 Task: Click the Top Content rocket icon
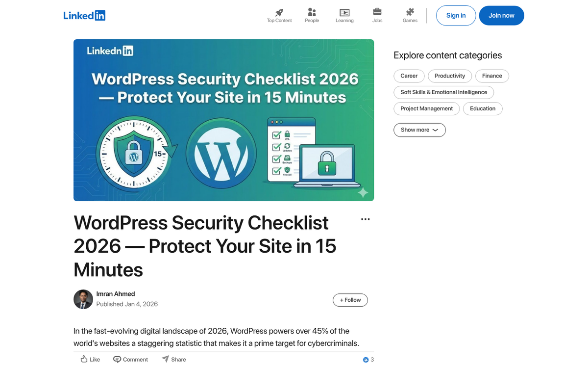click(x=279, y=13)
